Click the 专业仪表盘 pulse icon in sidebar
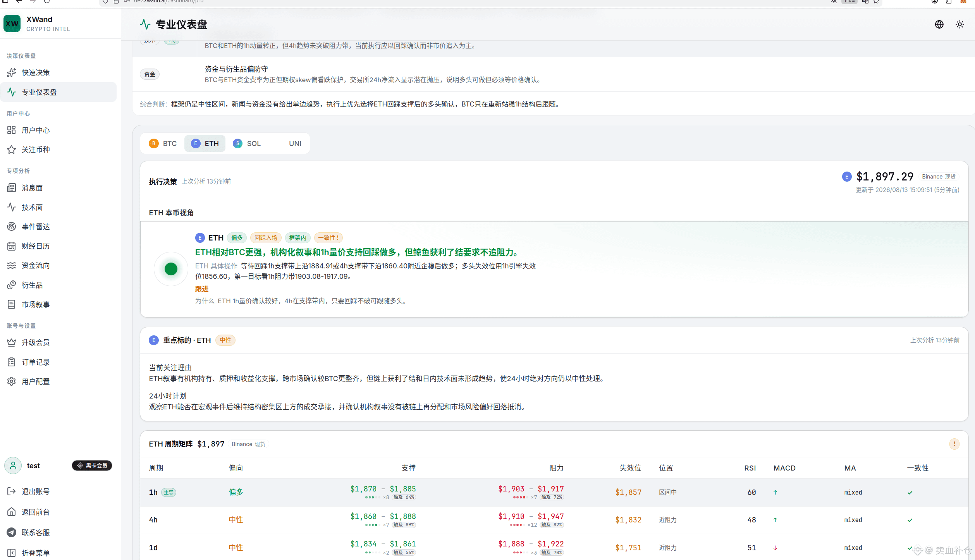Screen dimensions: 975x560 (12, 92)
